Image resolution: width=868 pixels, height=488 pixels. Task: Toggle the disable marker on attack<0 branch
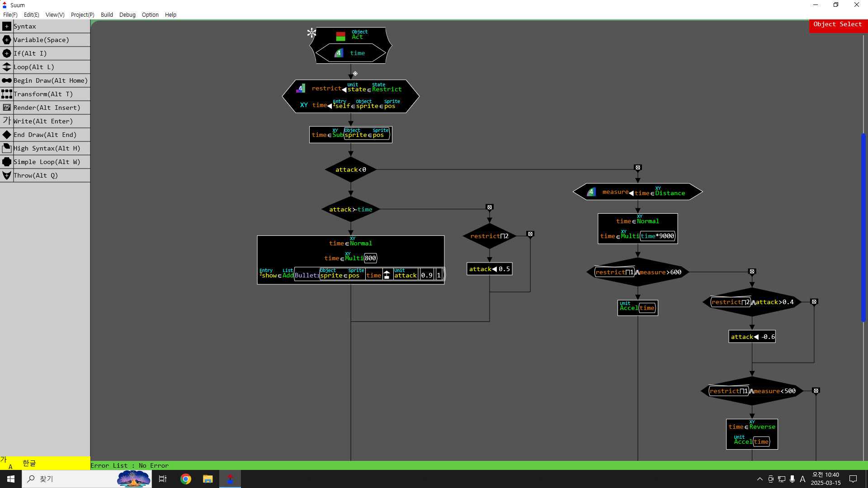[638, 167]
